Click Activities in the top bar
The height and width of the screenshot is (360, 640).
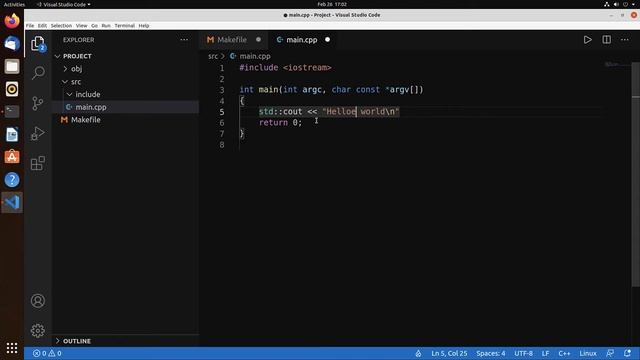(14, 4)
